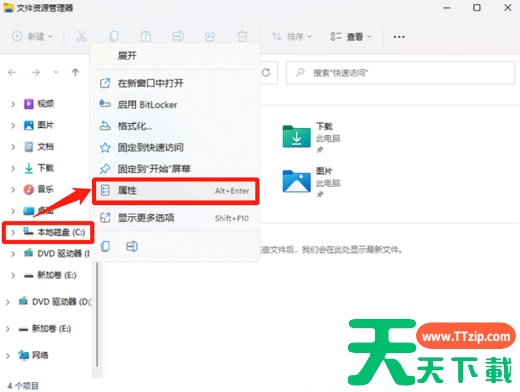Choose 属性 from the context menu
The height and width of the screenshot is (392, 520).
coord(176,191)
